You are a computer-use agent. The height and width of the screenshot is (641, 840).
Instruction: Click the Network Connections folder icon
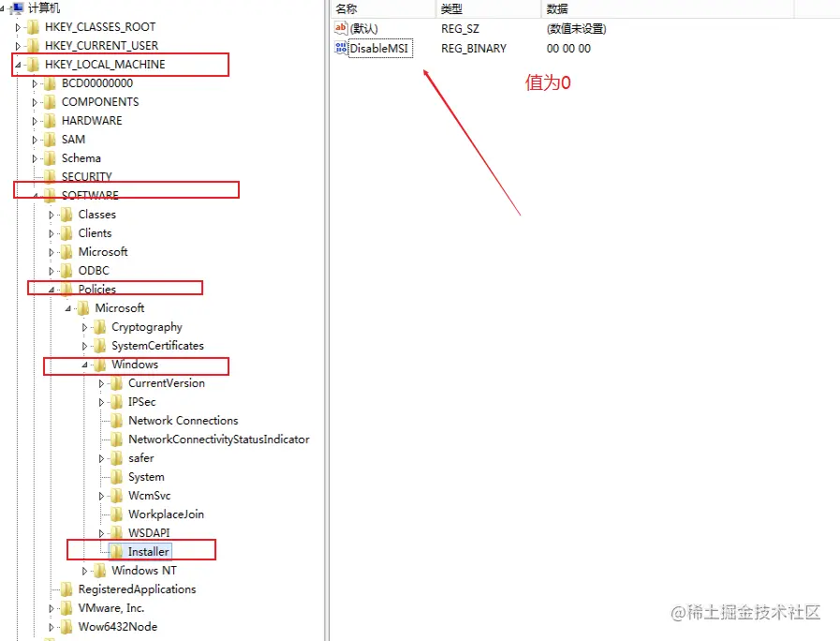[116, 421]
